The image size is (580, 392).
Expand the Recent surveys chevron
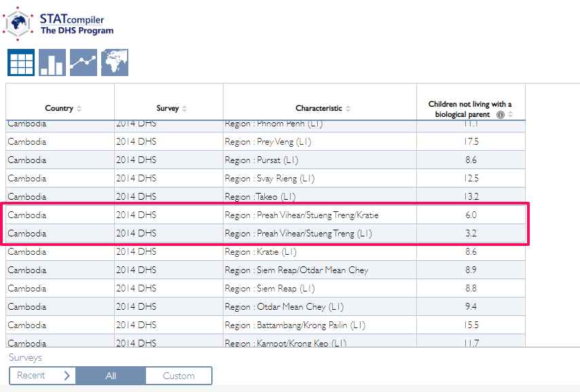coord(67,376)
